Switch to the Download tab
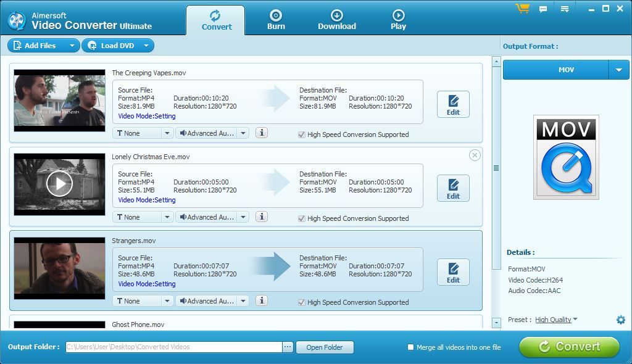Viewport: 632px width, 364px height. (337, 19)
